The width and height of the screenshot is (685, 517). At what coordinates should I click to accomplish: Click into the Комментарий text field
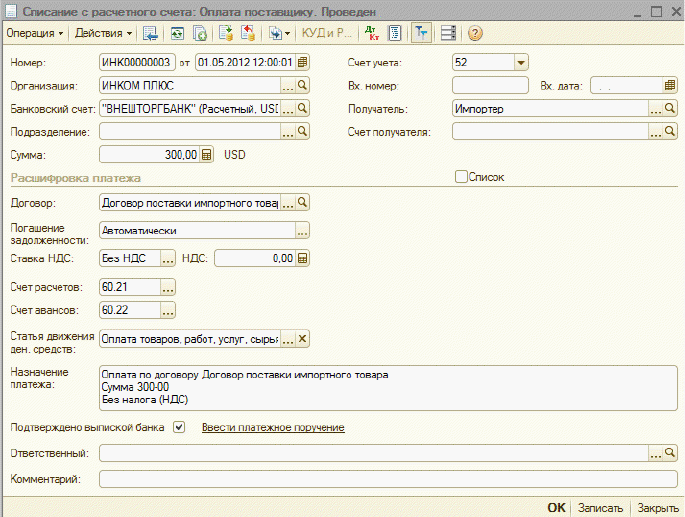point(389,479)
